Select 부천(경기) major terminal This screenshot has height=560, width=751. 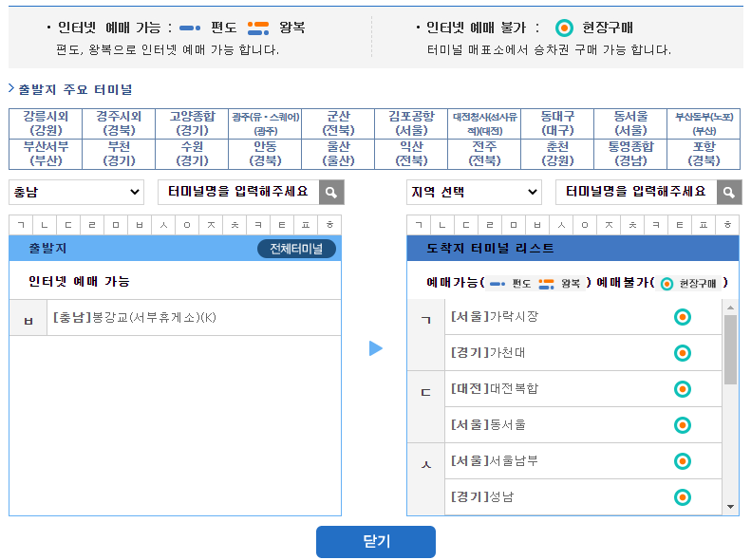pos(119,154)
